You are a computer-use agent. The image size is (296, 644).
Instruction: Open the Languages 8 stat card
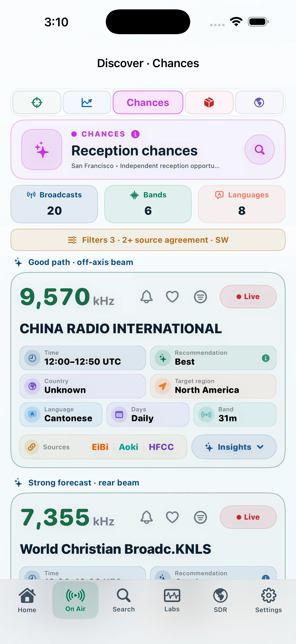pyautogui.click(x=242, y=204)
